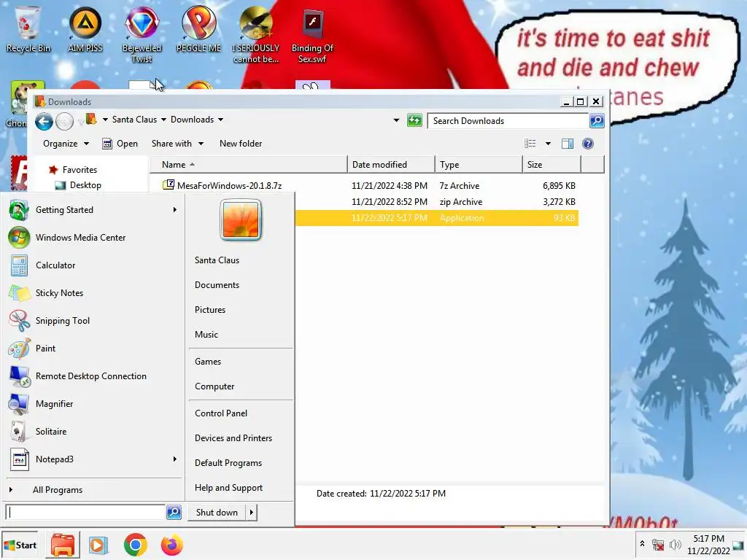Click the Shut down button
Viewport: 747px width, 560px height.
[x=217, y=513]
